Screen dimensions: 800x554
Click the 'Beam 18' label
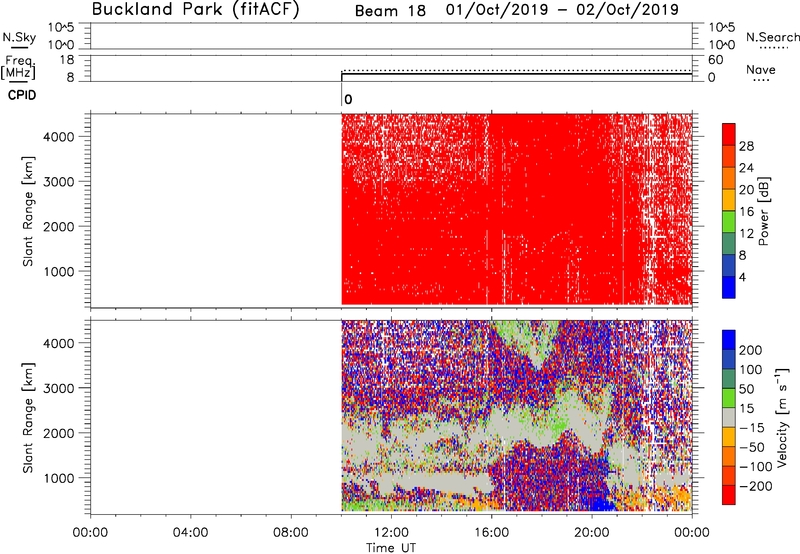pos(390,11)
